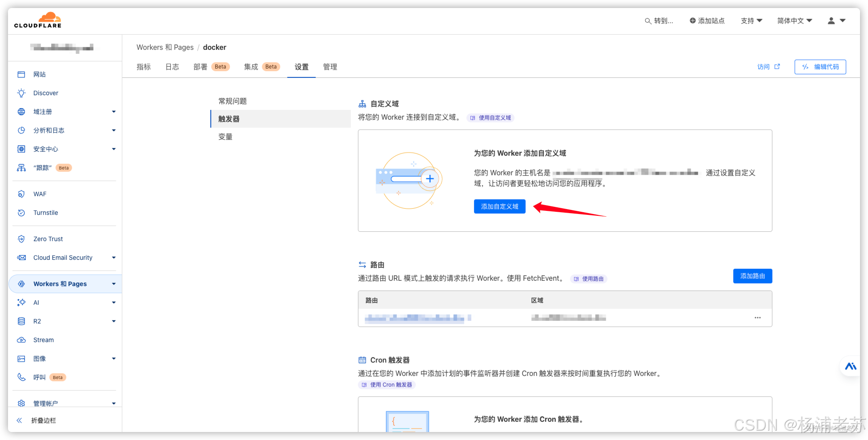Click the Stream cloud icon

[21, 340]
